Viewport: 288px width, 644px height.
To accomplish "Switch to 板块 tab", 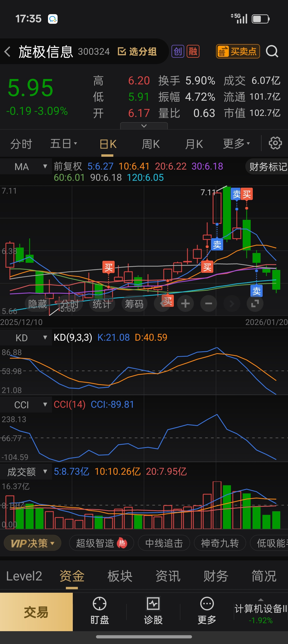I will (120, 576).
